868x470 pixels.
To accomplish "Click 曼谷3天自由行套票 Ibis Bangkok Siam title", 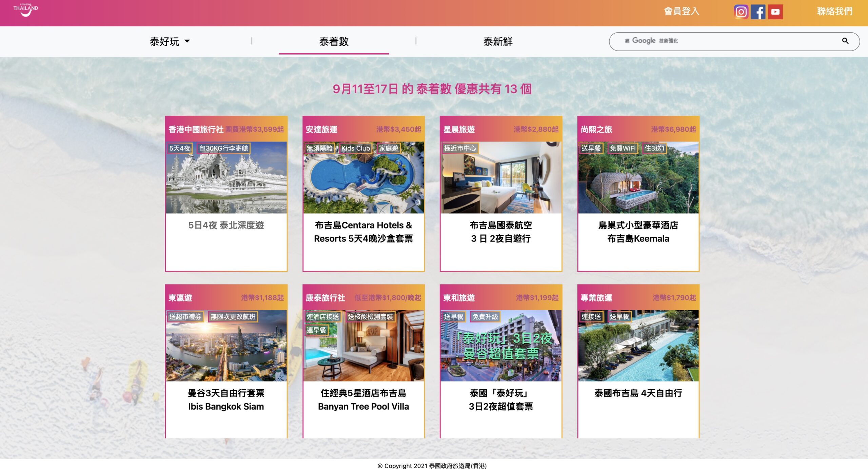I will pos(226,400).
